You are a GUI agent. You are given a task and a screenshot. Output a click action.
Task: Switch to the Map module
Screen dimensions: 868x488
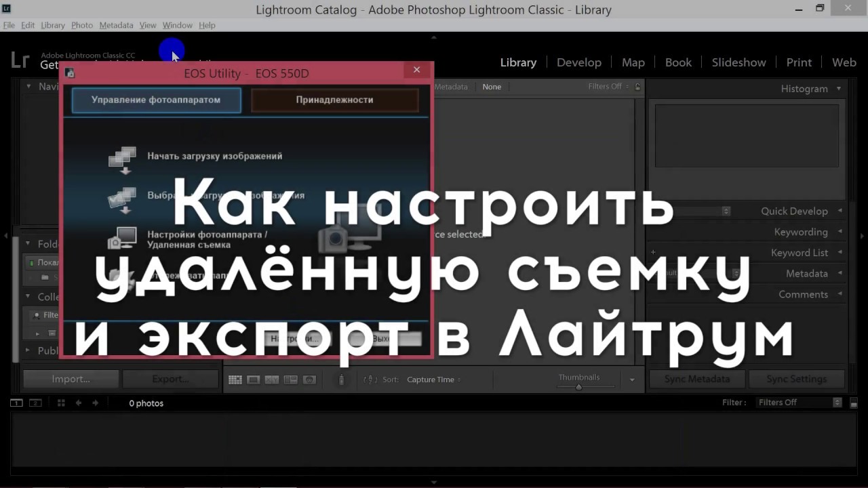click(633, 62)
